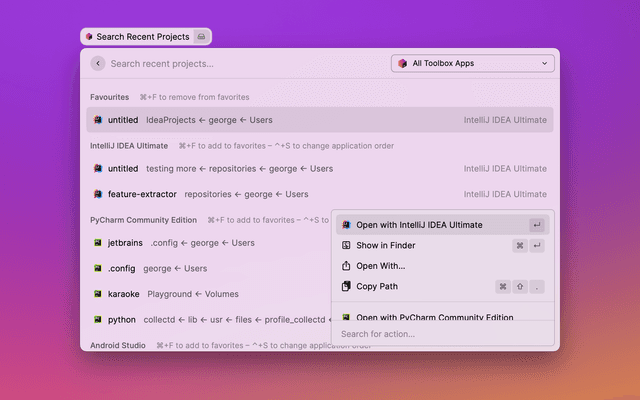Viewport: 640px width, 400px height.
Task: Click the IntelliJ icon beside favourite untitled project
Action: [98, 120]
